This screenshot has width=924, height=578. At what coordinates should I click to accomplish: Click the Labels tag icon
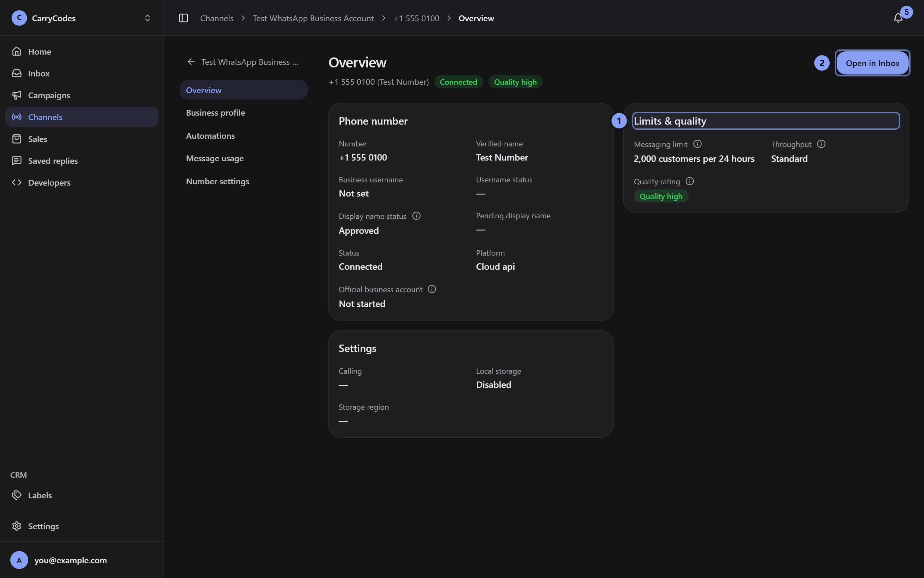pyautogui.click(x=16, y=495)
